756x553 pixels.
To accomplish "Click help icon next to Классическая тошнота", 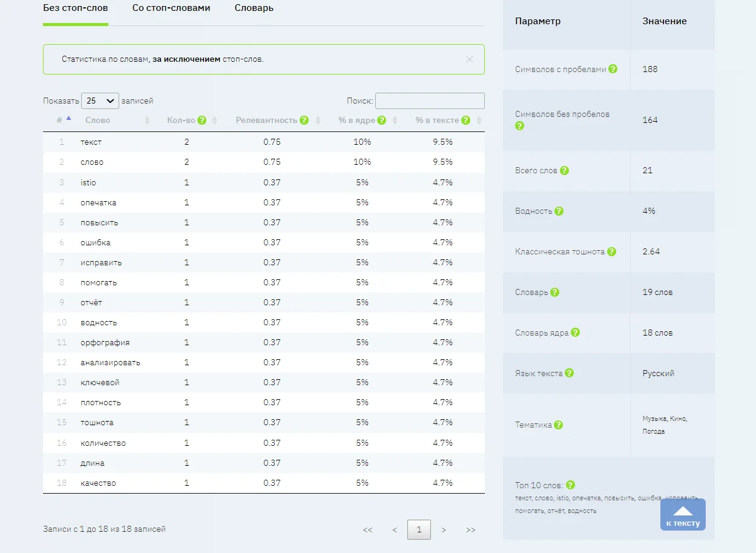I will coord(611,251).
